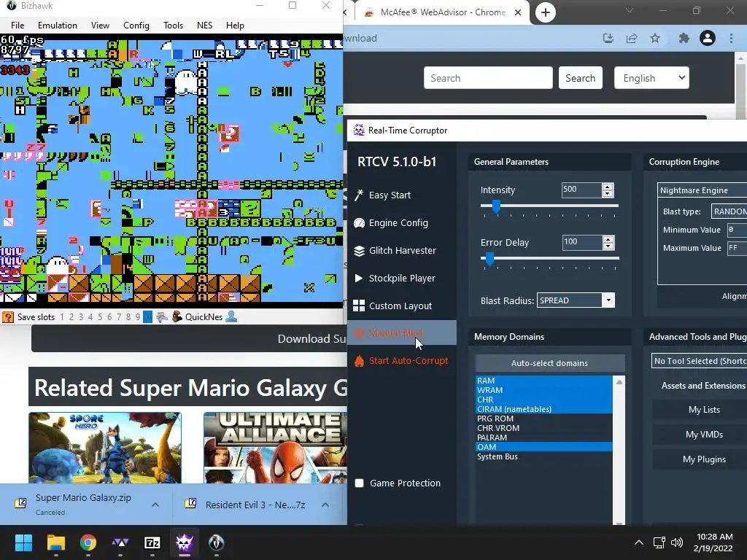Click the grey icon right of save slot 0

162,316
